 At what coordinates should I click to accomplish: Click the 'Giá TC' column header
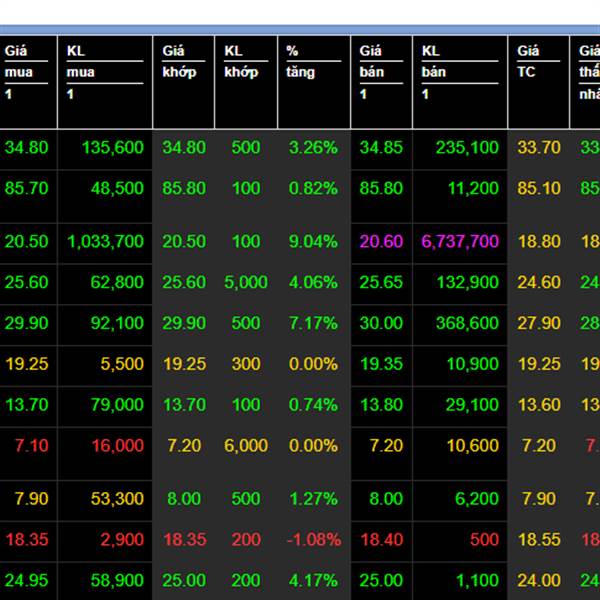coord(538,61)
